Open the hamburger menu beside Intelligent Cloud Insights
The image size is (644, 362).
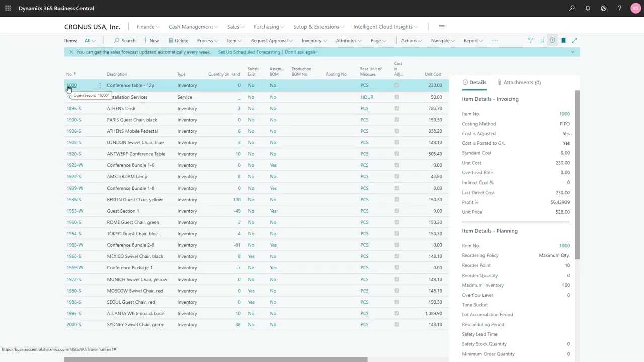[x=442, y=27]
